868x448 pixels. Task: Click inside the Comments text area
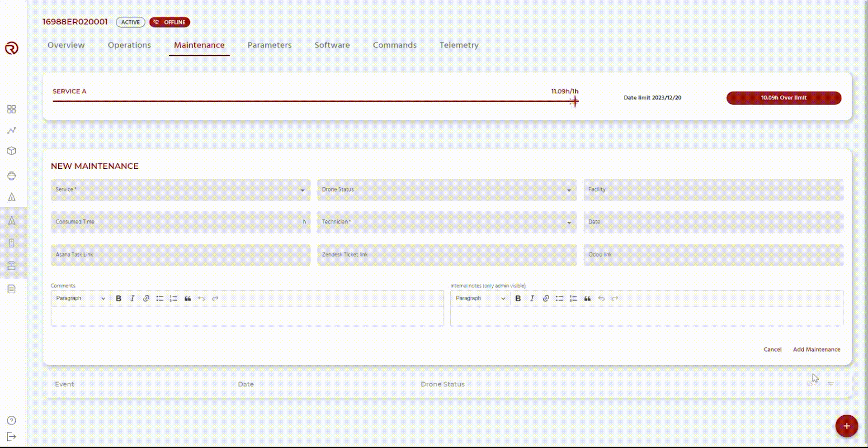click(x=247, y=316)
